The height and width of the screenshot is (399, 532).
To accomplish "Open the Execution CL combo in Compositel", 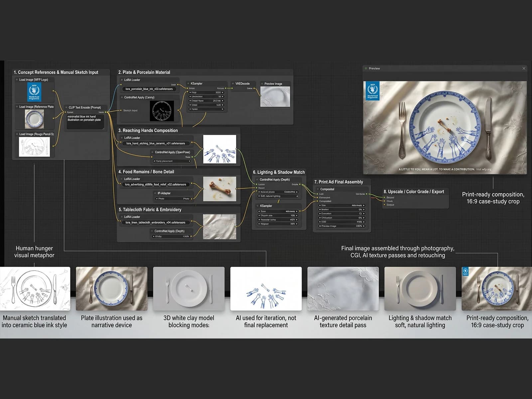I will pos(342,213).
